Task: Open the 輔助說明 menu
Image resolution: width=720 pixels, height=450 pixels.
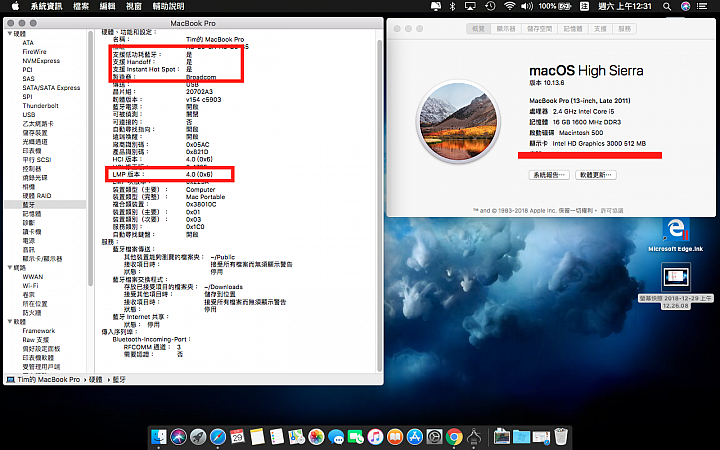Action: 169,6
